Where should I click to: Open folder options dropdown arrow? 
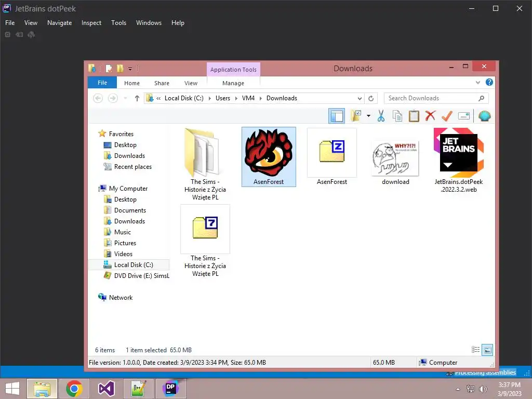368,116
